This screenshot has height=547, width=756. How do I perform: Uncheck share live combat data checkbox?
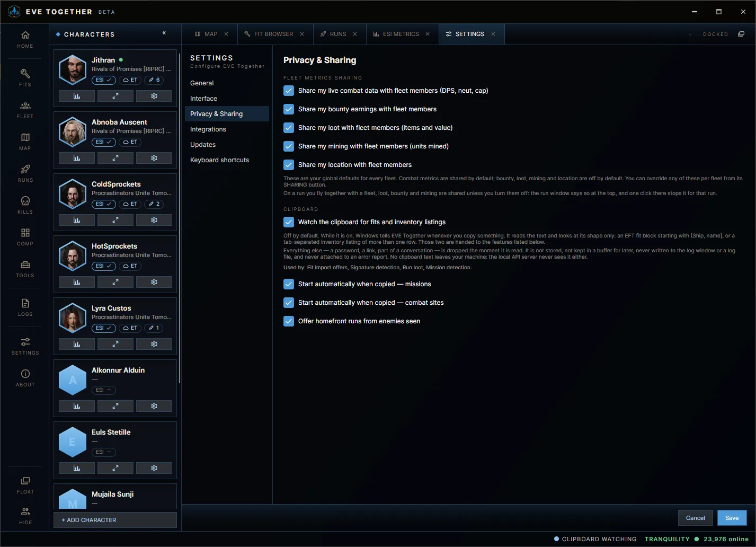point(289,91)
